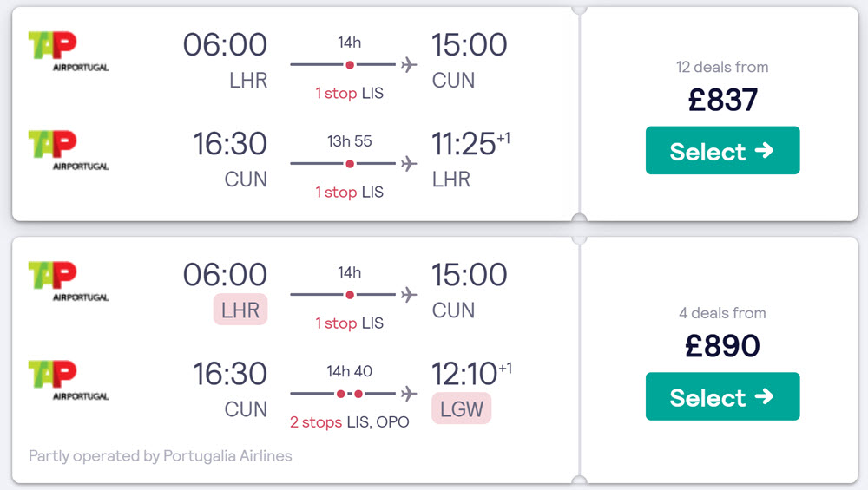Viewport: 868px width, 490px height.
Task: Select the £890 flight deal
Action: pyautogui.click(x=722, y=396)
